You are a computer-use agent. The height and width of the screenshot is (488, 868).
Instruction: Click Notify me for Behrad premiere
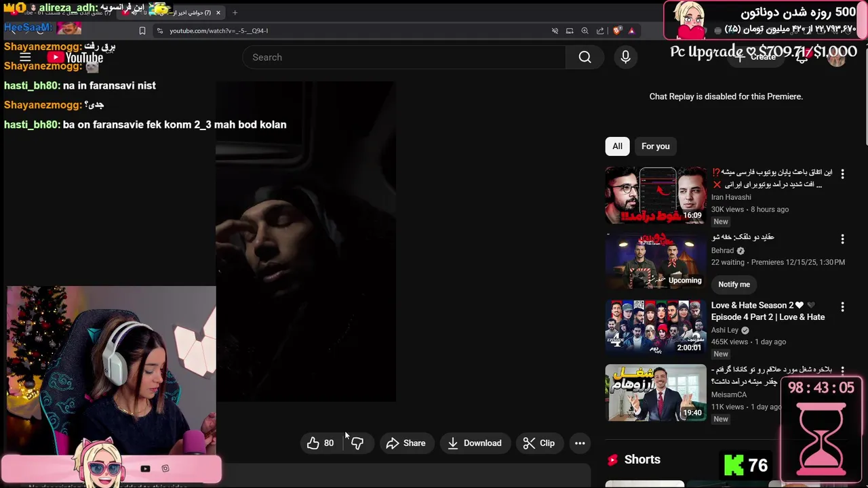click(734, 285)
